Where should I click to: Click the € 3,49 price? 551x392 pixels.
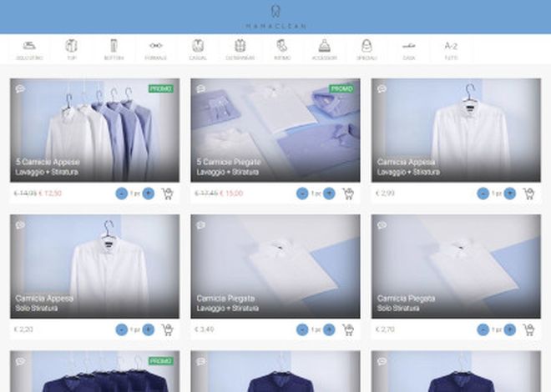[205, 329]
